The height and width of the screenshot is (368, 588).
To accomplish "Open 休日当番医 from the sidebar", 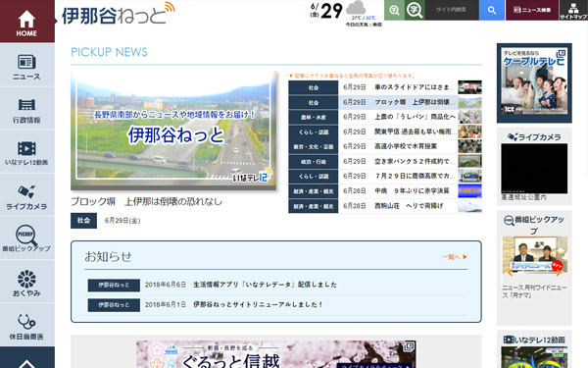I will coord(27,325).
